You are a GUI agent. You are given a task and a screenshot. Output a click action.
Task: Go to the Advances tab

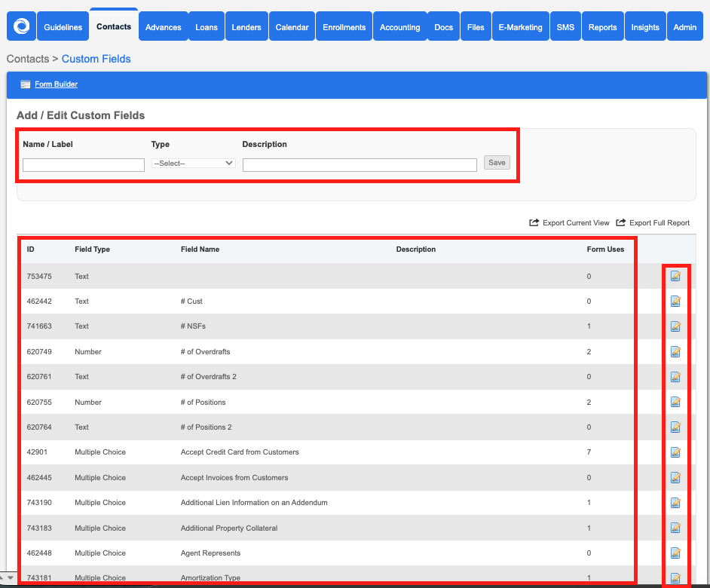163,27
